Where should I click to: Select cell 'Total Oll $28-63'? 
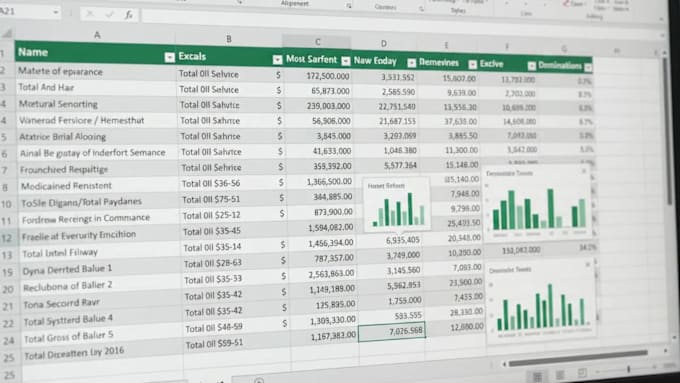(212, 263)
